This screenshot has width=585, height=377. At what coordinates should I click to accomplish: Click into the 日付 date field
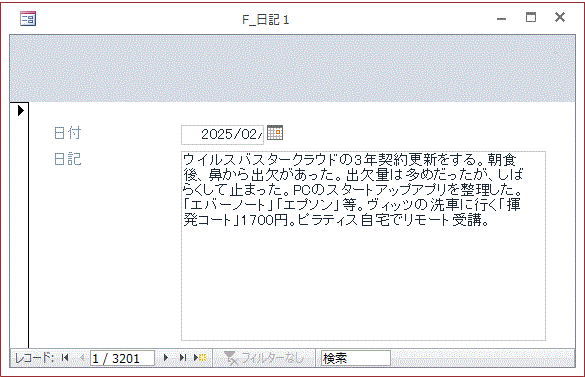[x=222, y=134]
